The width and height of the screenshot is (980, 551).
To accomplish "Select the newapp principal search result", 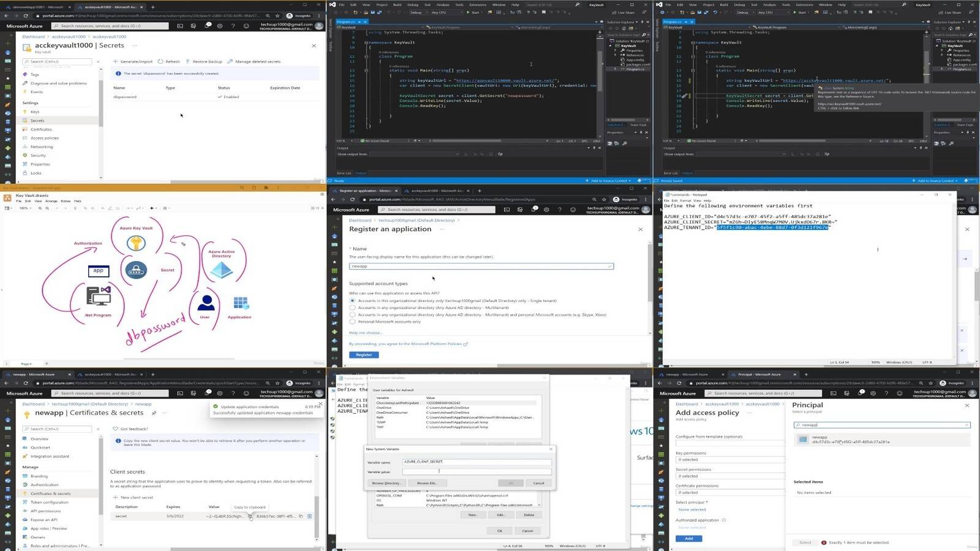I will coord(882,439).
